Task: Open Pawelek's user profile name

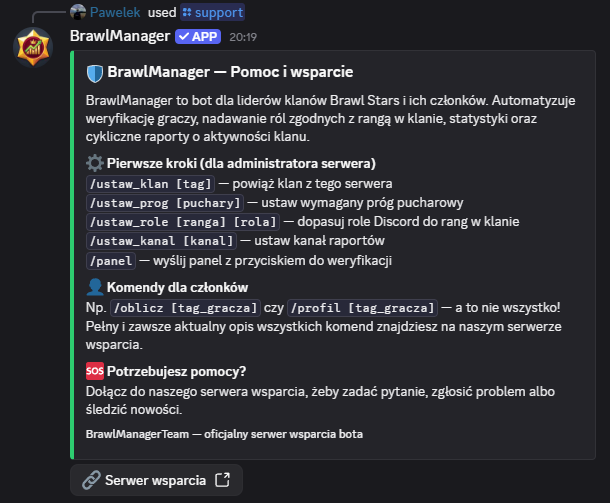Action: [x=115, y=12]
